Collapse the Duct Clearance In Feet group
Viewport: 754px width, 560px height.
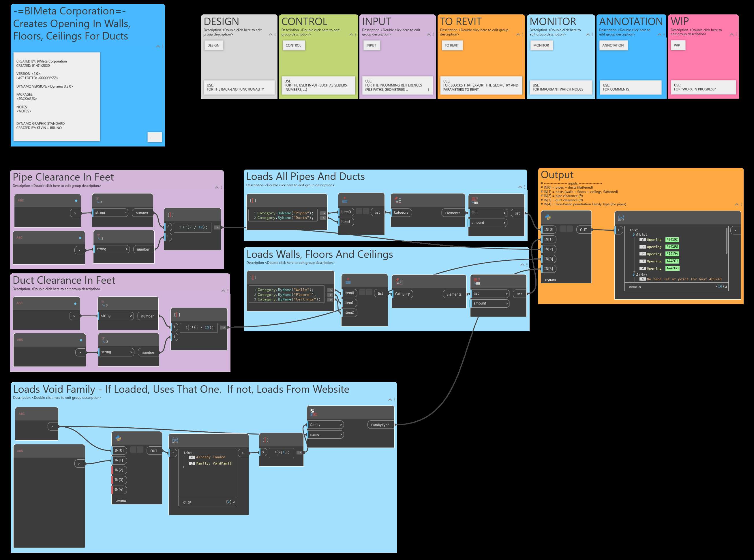point(223,291)
